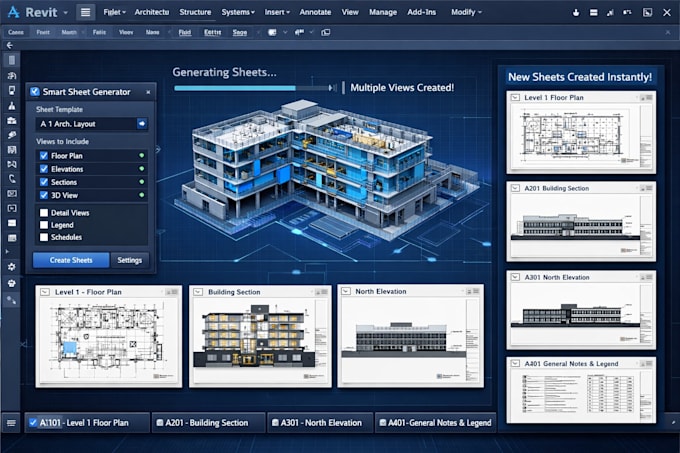Select the A401-General Notes & Legend sheet tab
Screen dimensions: 680x453
[435, 423]
